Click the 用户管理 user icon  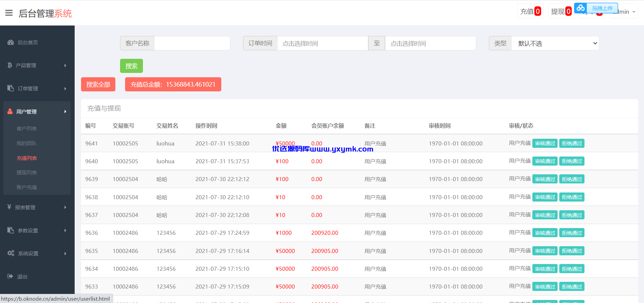10,111
